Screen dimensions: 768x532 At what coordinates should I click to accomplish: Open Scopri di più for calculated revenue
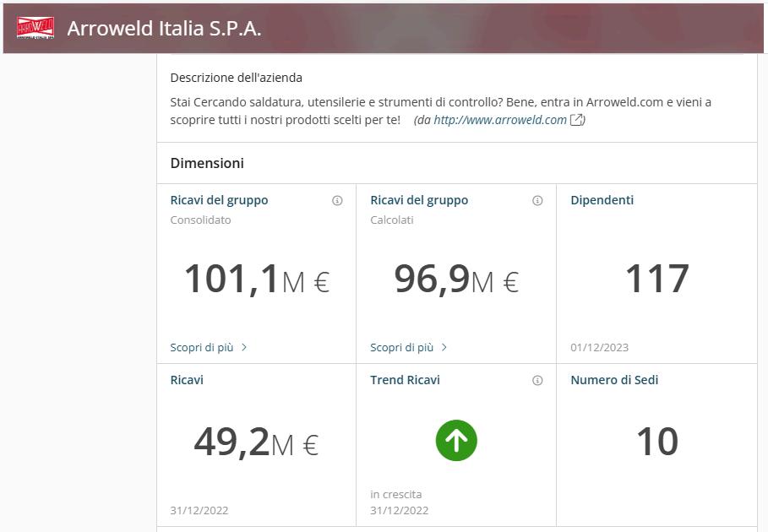401,347
